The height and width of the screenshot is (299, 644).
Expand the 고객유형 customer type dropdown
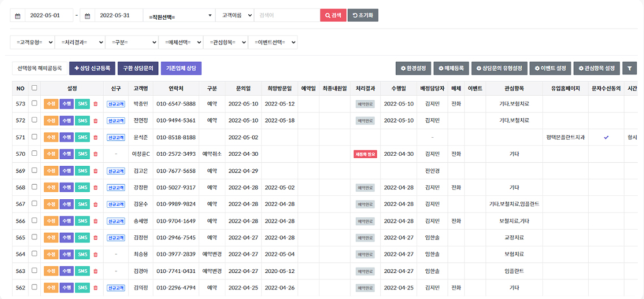coord(32,42)
